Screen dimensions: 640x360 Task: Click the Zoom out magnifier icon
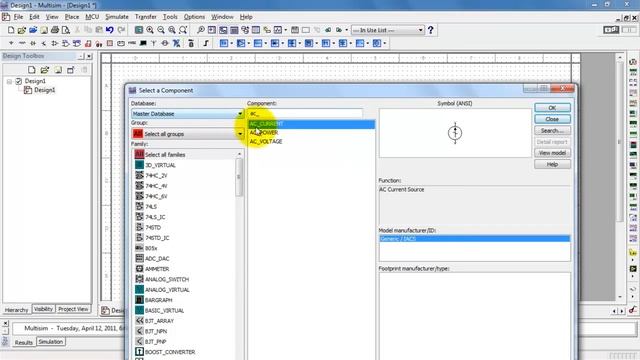tap(161, 30)
